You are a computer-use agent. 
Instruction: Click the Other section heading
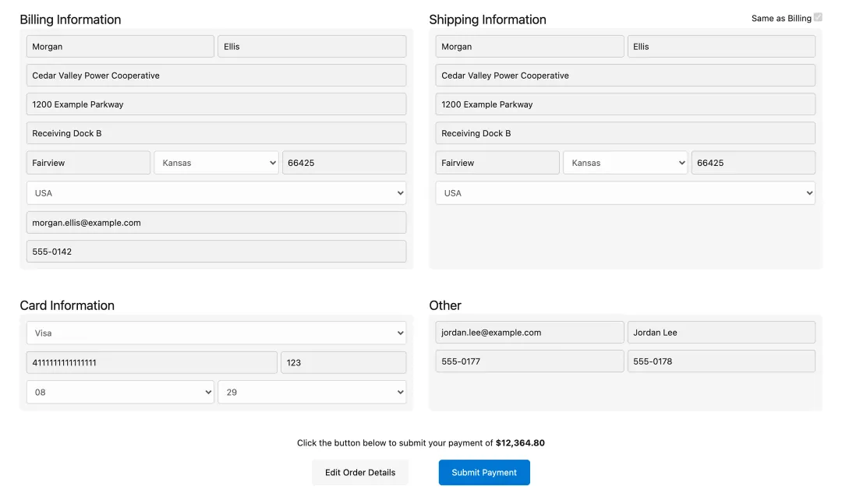445,305
